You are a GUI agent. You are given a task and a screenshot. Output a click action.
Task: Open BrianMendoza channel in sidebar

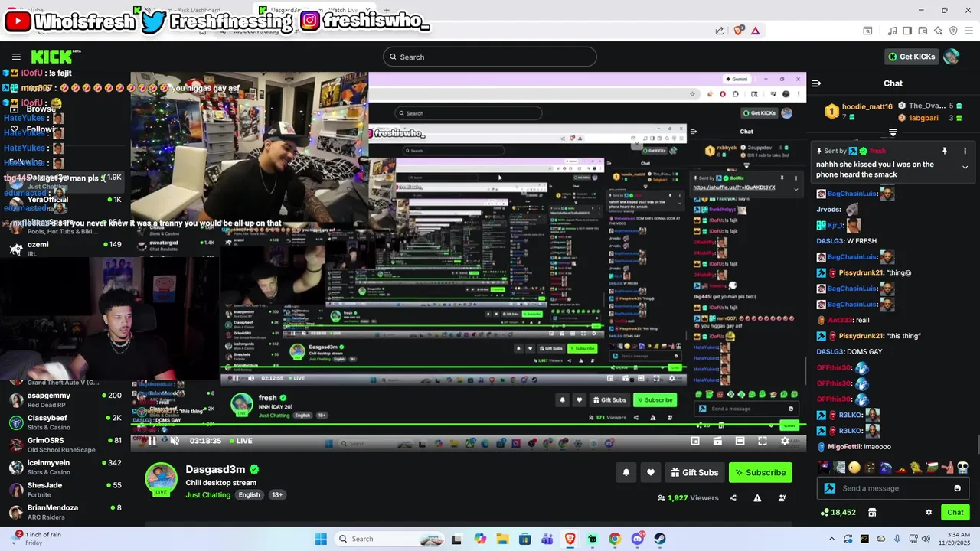64,512
